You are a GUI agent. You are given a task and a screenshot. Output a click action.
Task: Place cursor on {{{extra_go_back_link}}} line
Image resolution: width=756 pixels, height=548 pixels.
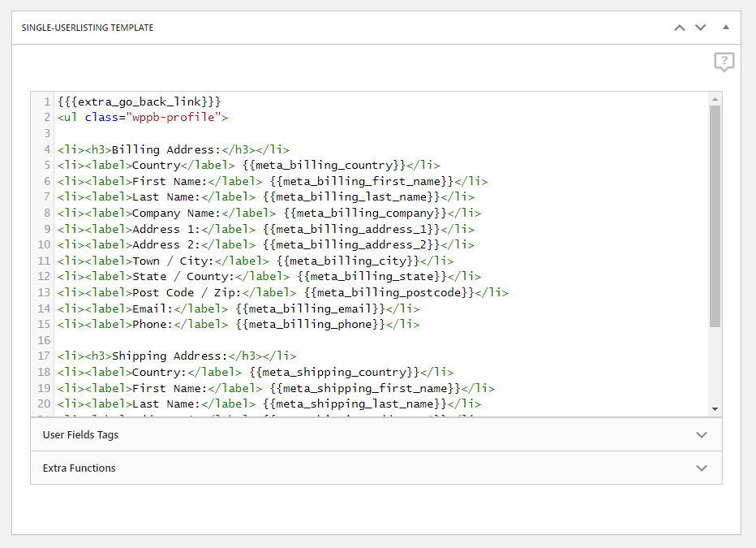(x=139, y=101)
